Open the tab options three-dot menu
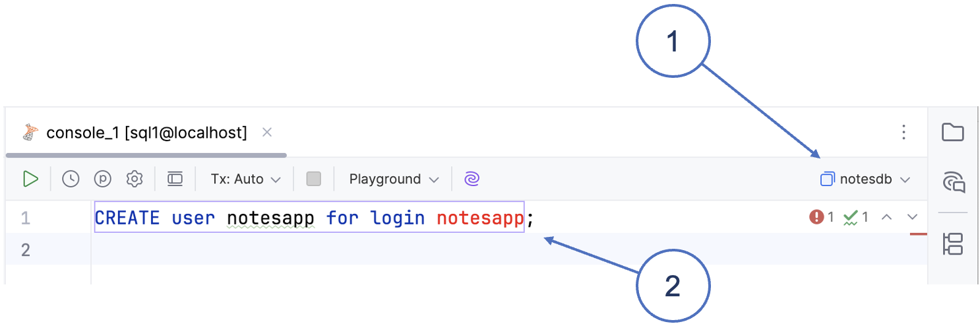 pos(904,133)
